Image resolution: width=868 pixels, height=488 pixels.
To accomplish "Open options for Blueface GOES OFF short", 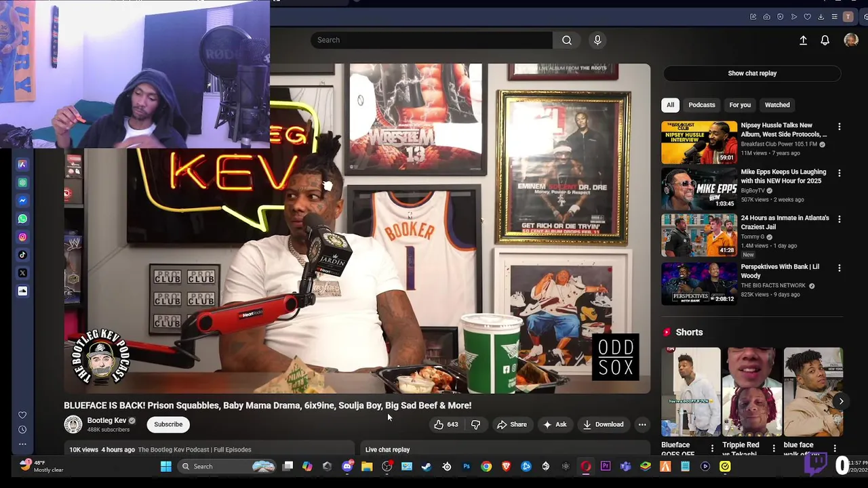I will (x=712, y=448).
